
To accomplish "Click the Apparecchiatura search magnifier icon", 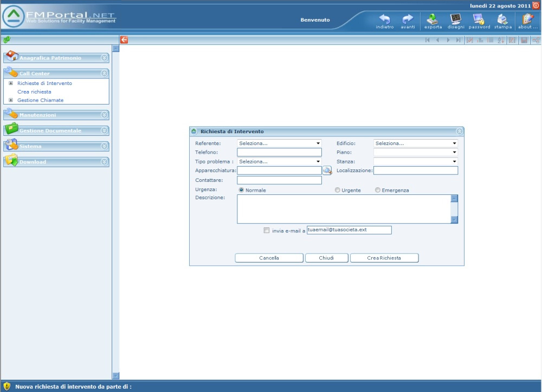I will [x=327, y=170].
